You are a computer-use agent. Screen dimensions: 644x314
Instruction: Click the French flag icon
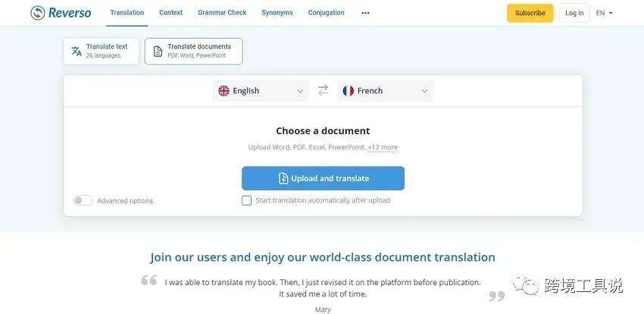pos(349,91)
